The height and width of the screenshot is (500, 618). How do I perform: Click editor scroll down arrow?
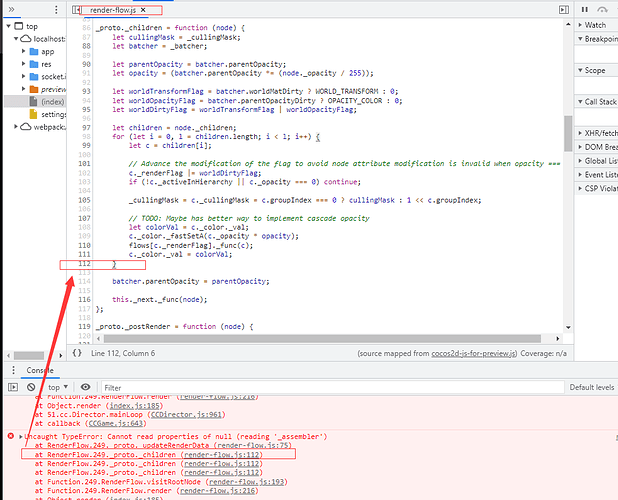(568, 327)
